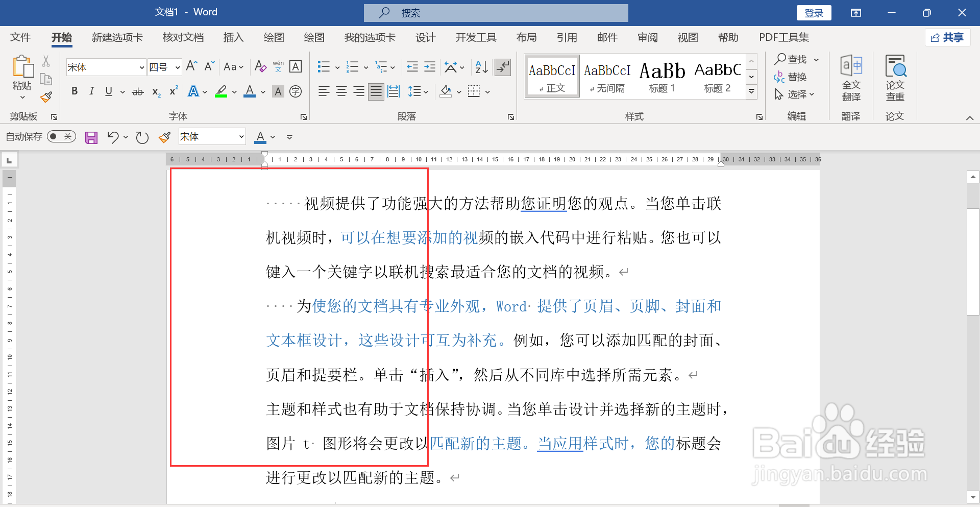Click the Redo icon in quick access toolbar
This screenshot has width=980, height=507.
click(x=142, y=137)
